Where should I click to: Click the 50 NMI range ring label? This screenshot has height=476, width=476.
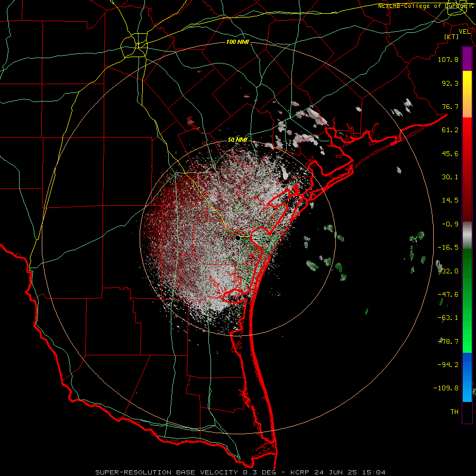(x=237, y=140)
